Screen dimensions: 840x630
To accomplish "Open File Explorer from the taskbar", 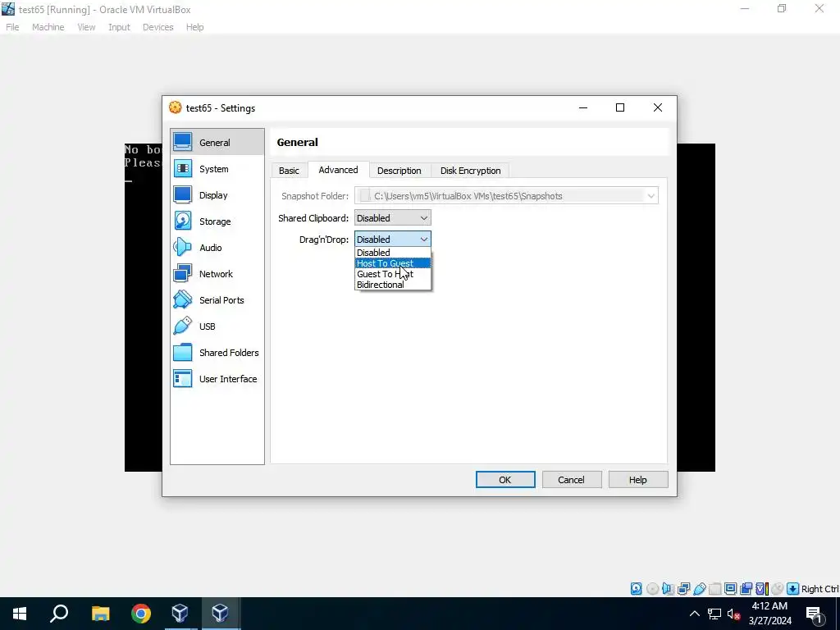I will tap(100, 614).
